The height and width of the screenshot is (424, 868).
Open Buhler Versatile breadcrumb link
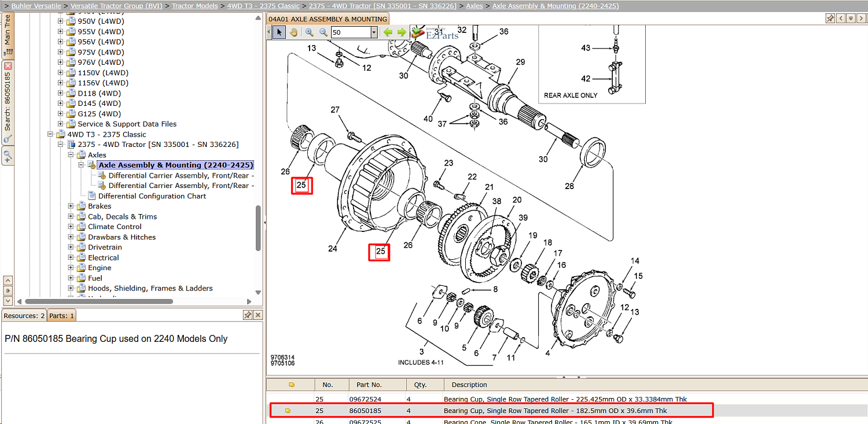point(36,6)
